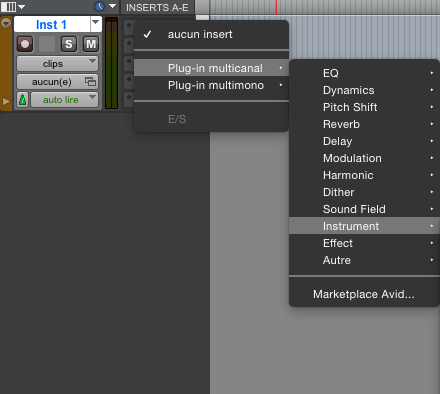Click the timeline ruler bar
440x394 pixels.
pyautogui.click(x=325, y=7)
